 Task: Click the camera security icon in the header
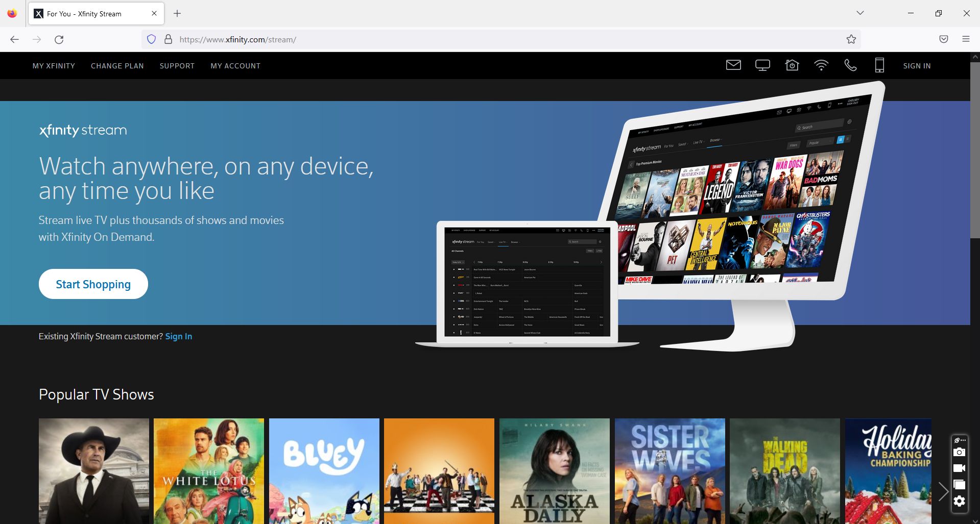click(792, 65)
